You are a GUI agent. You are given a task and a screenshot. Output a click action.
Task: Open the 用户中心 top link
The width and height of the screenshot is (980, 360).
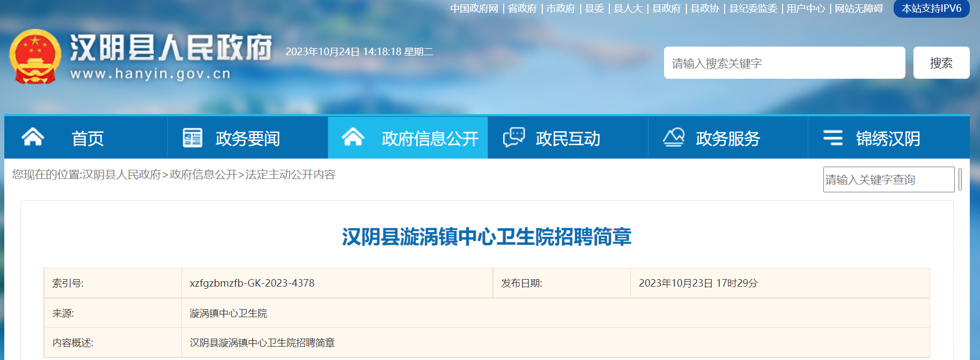[806, 9]
